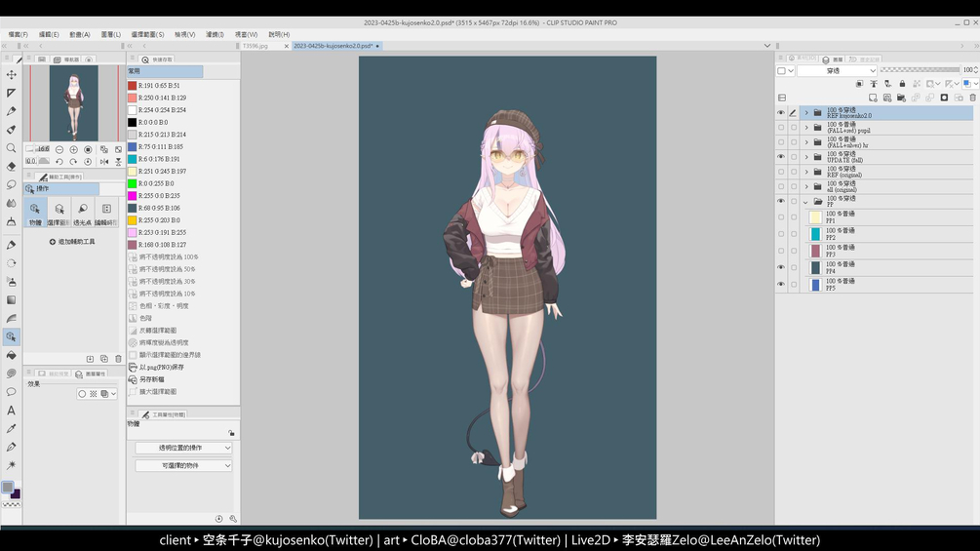
Task: Pick the R:191 G:65 B:51 swatch
Action: point(132,86)
